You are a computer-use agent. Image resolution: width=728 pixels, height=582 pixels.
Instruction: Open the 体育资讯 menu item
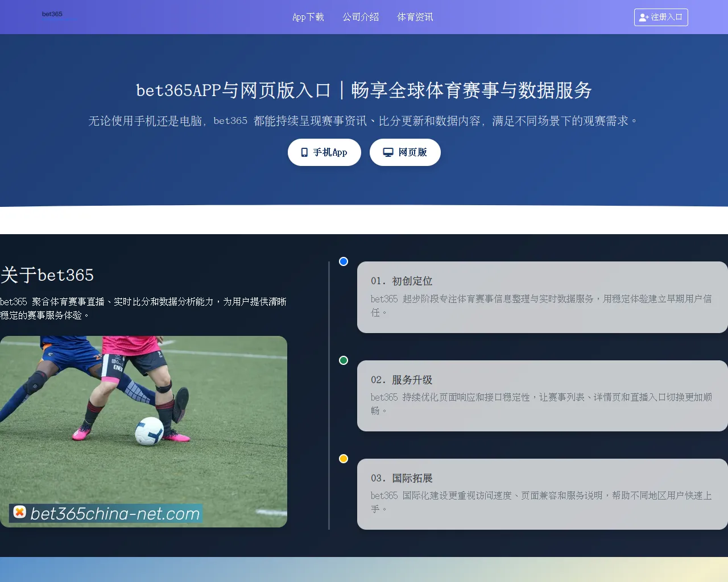tap(415, 17)
